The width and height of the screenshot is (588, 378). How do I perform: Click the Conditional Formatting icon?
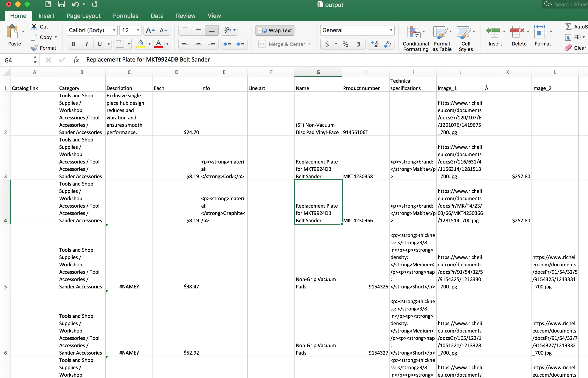pos(413,32)
